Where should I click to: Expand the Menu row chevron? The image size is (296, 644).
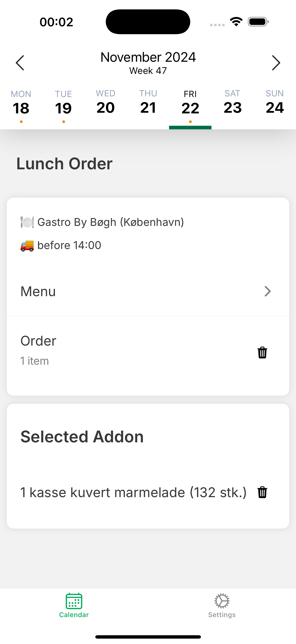pos(268,291)
